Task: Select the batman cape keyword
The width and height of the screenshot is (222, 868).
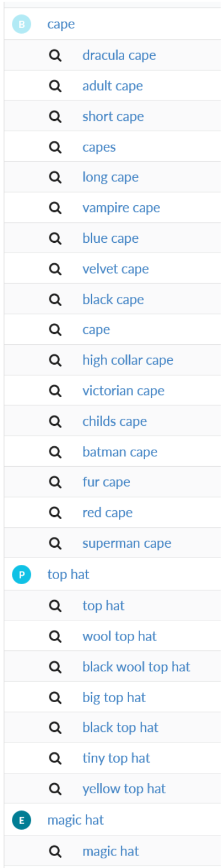Action: pyautogui.click(x=120, y=452)
